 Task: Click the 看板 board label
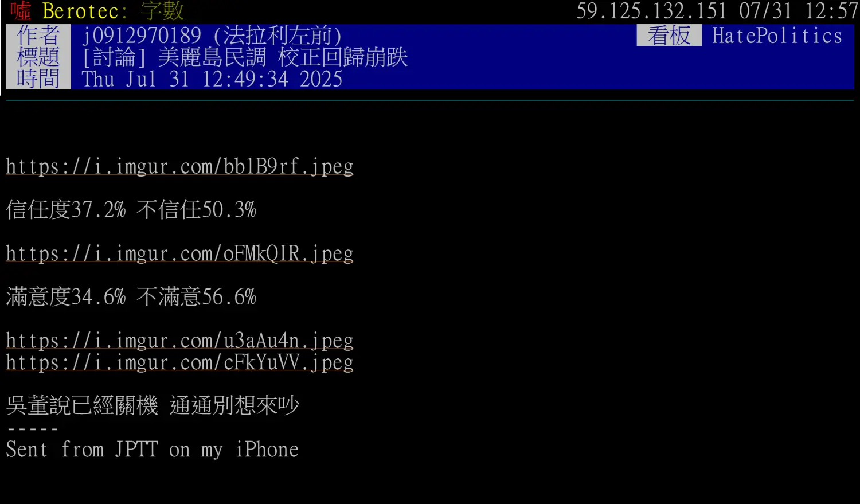tap(669, 36)
